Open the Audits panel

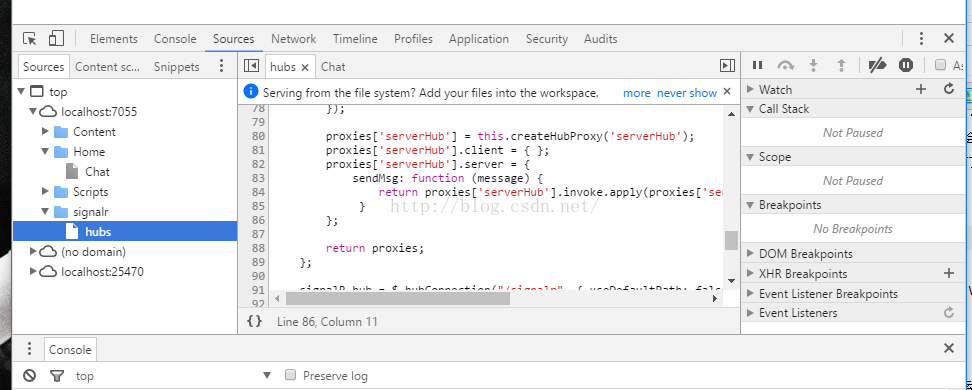pyautogui.click(x=600, y=38)
